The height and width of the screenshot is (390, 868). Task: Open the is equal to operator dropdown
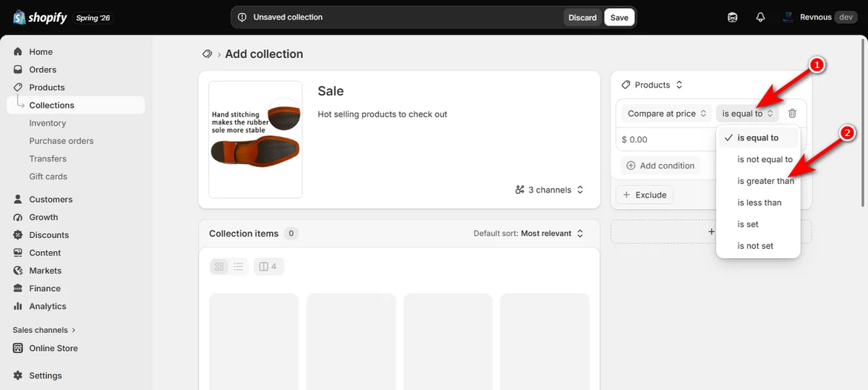(x=747, y=114)
